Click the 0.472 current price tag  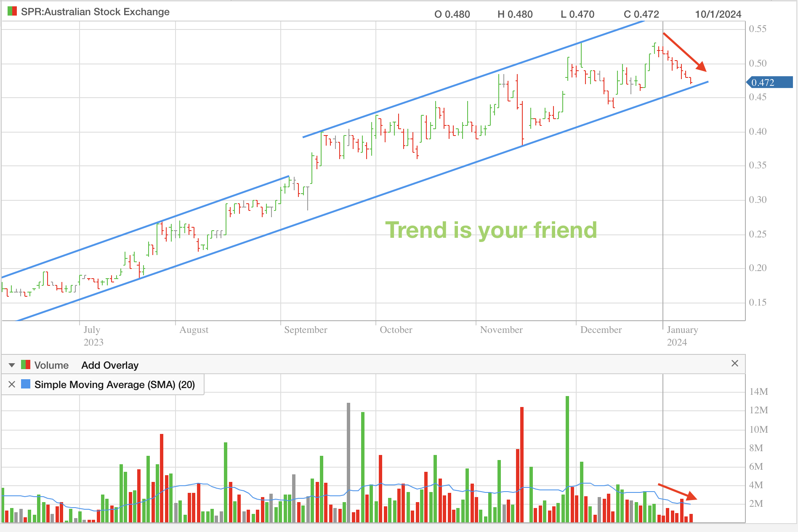[x=769, y=82]
